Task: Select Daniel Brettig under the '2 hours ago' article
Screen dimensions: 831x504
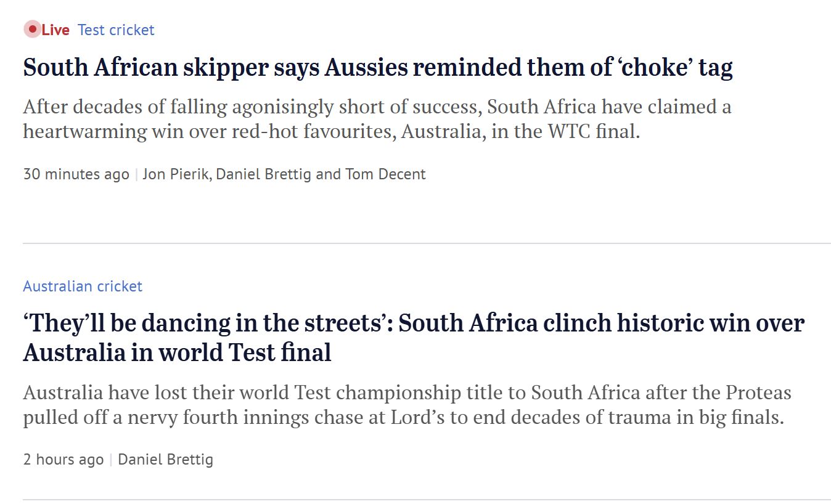Action: tap(165, 460)
